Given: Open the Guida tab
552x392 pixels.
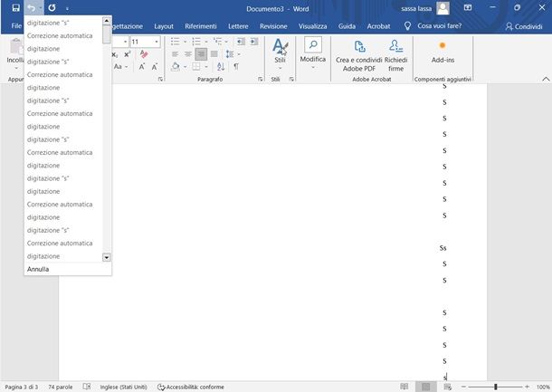Looking at the screenshot, I should tap(347, 26).
